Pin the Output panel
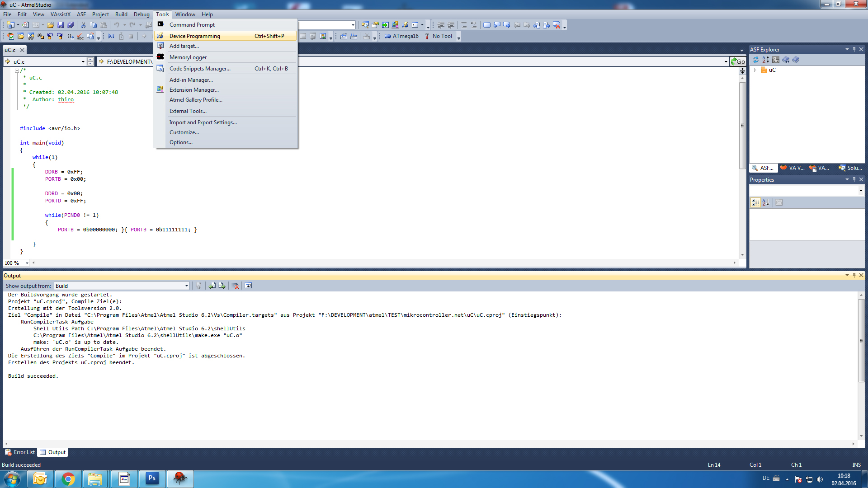Viewport: 868px width, 488px height. pos(854,275)
